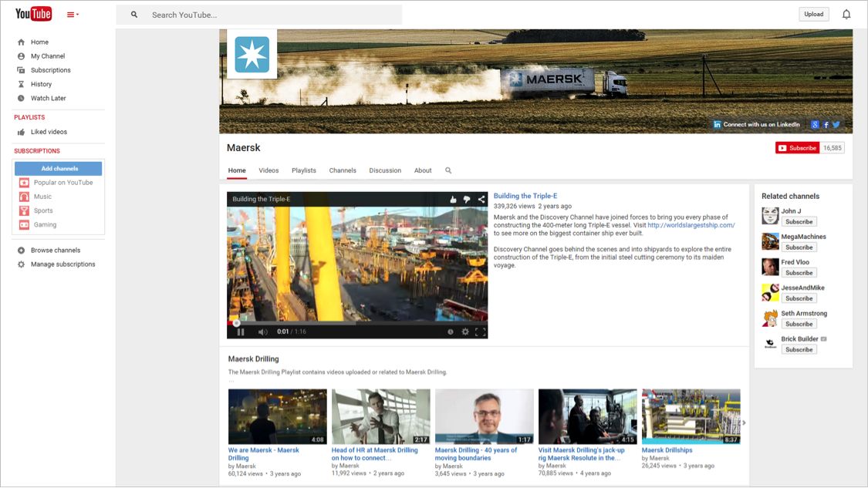Click the video progress bar
Image resolution: width=868 pixels, height=488 pixels.
[357, 323]
